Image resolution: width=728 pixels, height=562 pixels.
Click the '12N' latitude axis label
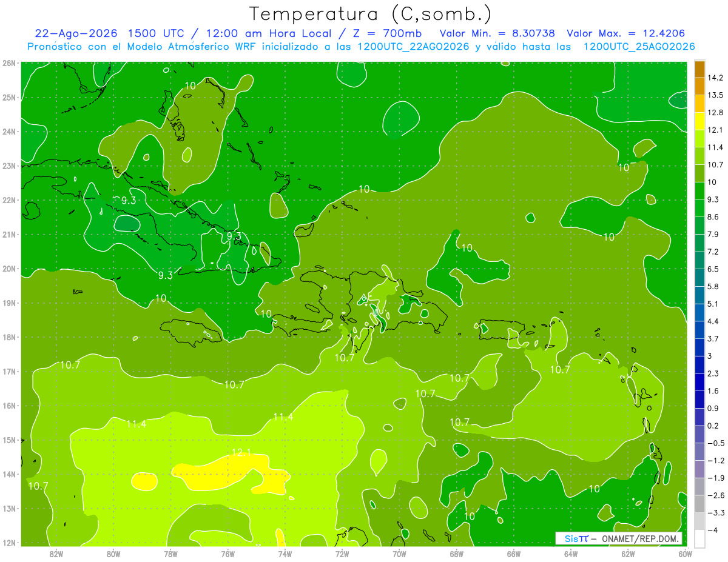pyautogui.click(x=8, y=543)
